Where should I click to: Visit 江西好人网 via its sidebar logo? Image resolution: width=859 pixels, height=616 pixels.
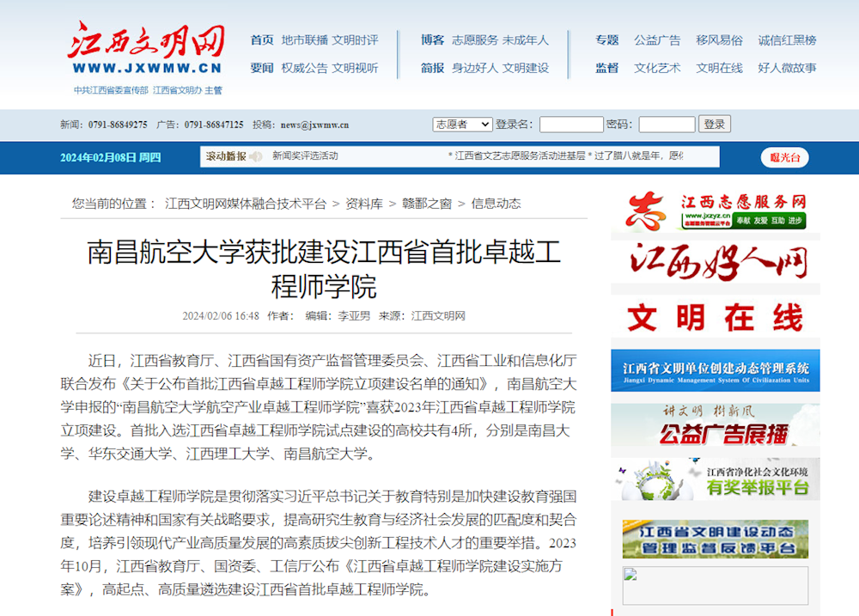pos(716,262)
